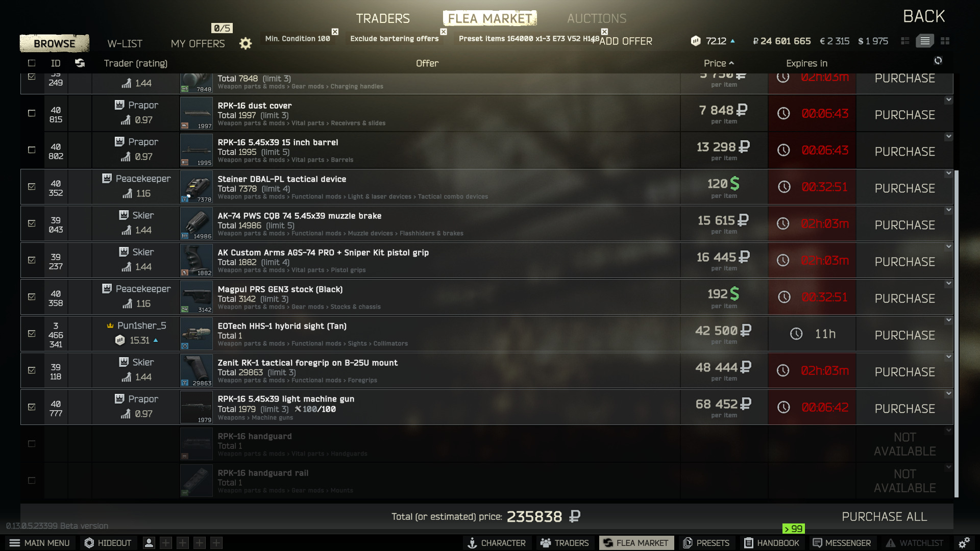Click the offers list vertical scrollbar
980x551 pixels.
pos(957,334)
